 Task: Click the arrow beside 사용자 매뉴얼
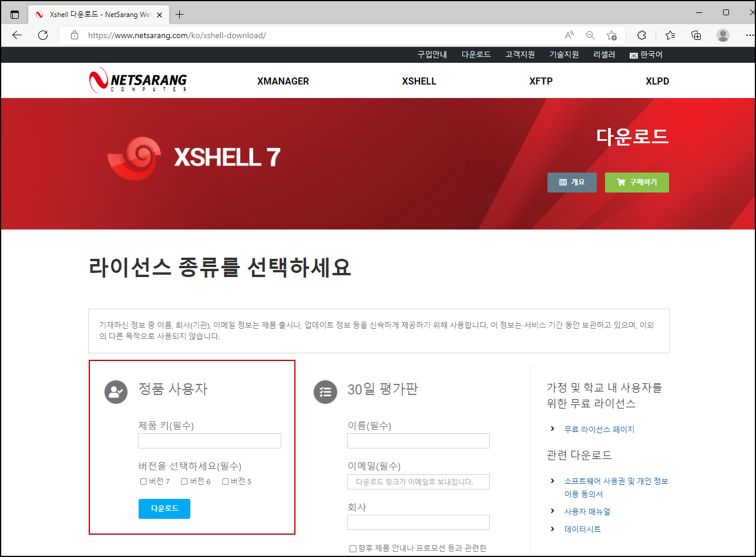point(553,511)
